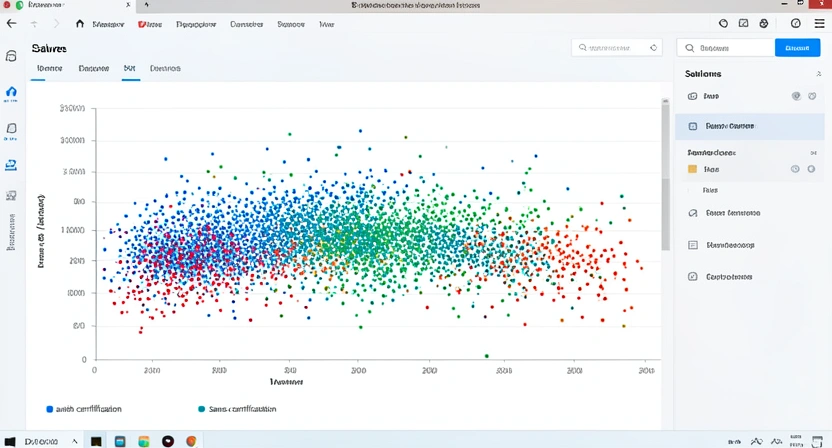Screen dimensions: 832x448
Task: Toggle the blue legend marker below the chart
Action: click(50, 409)
